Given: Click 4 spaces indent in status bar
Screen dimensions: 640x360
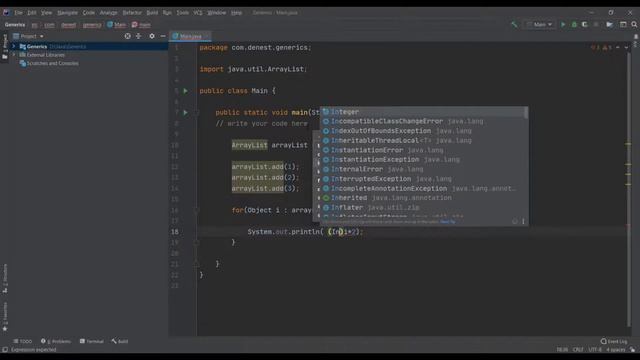Looking at the screenshot, I should point(616,350).
